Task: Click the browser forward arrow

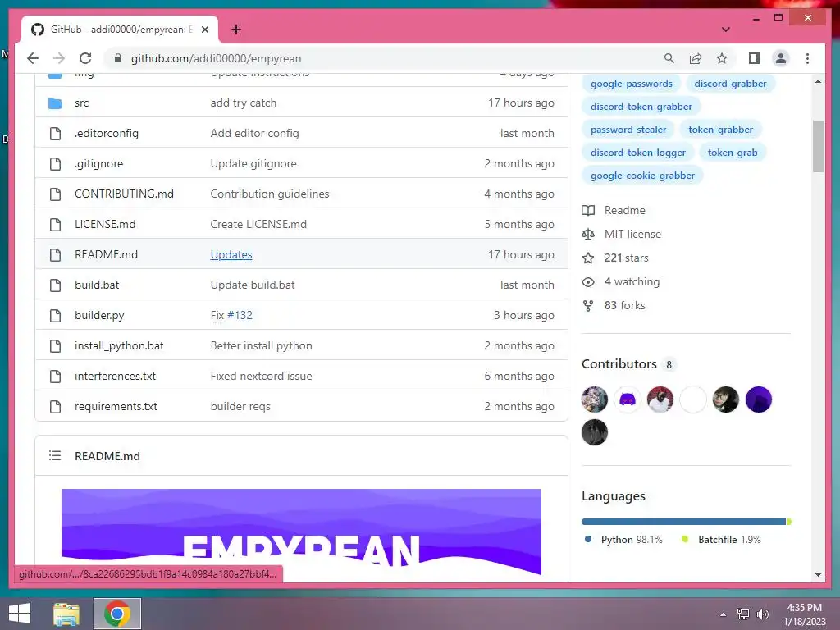Action: [59, 58]
